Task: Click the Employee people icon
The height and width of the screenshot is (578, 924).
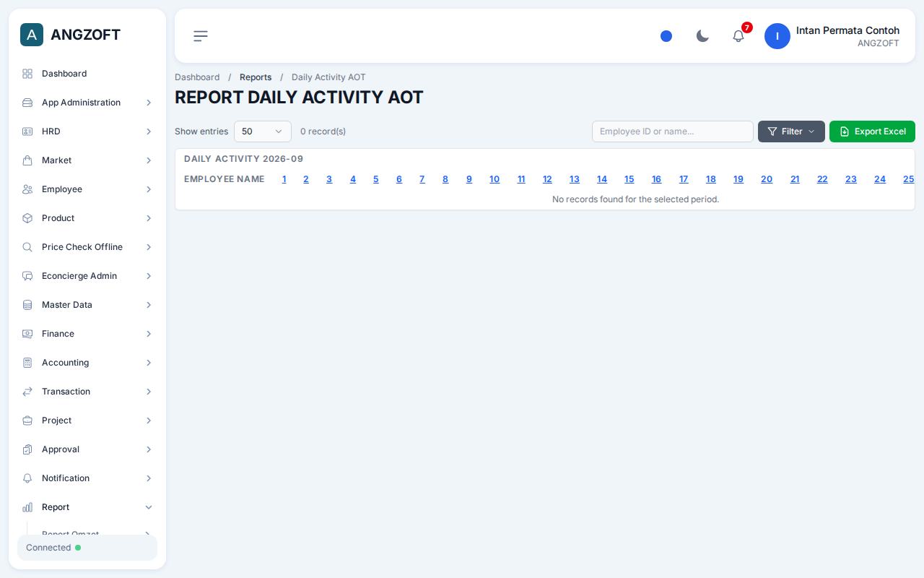Action: [27, 189]
